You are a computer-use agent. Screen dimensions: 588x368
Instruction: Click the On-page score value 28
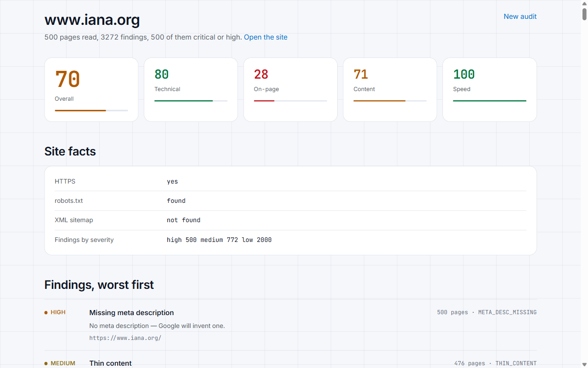[261, 74]
